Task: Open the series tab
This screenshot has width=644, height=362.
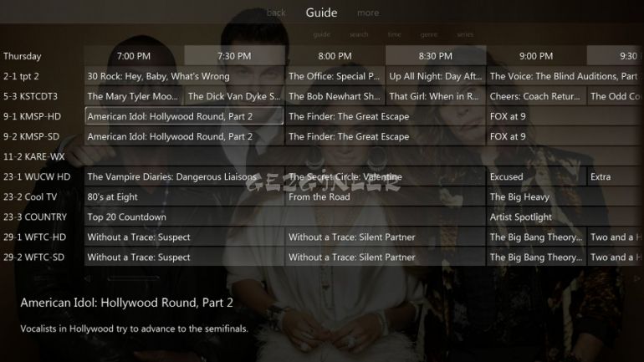Action: click(465, 34)
